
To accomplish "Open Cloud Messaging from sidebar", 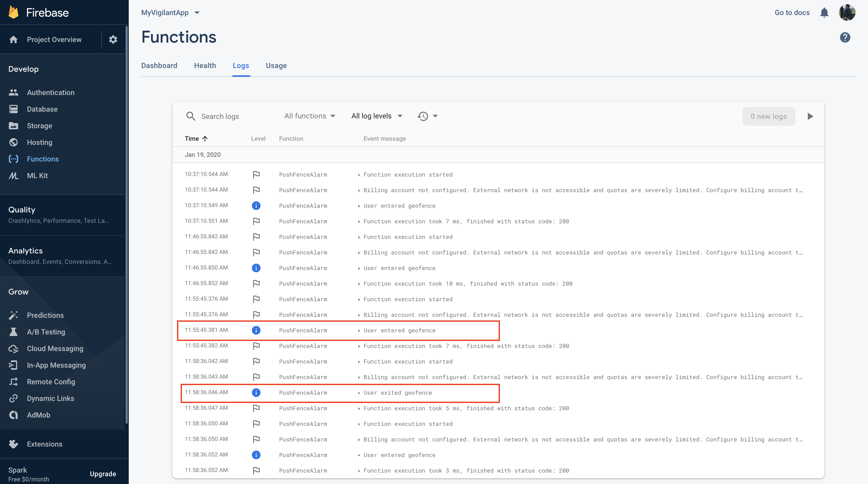I will (x=55, y=348).
